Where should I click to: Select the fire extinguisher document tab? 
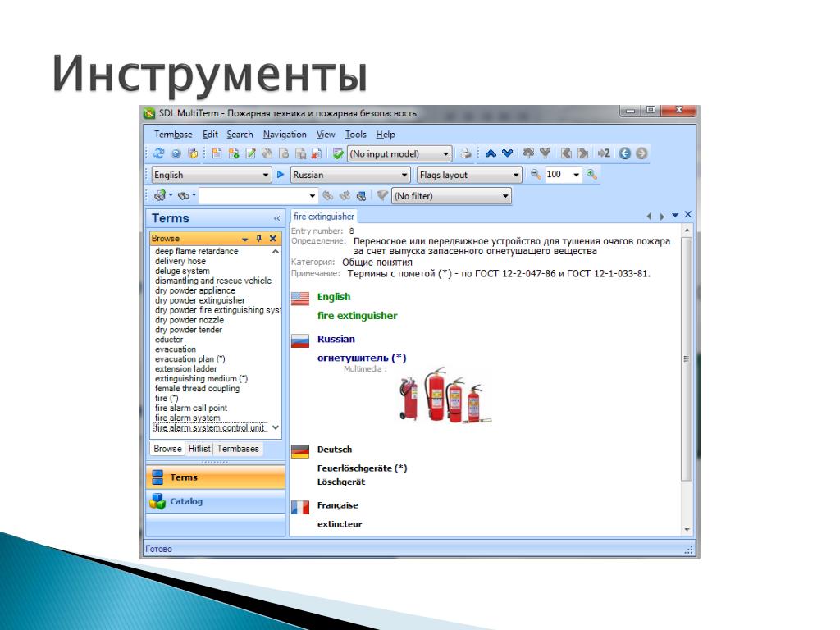pyautogui.click(x=323, y=217)
